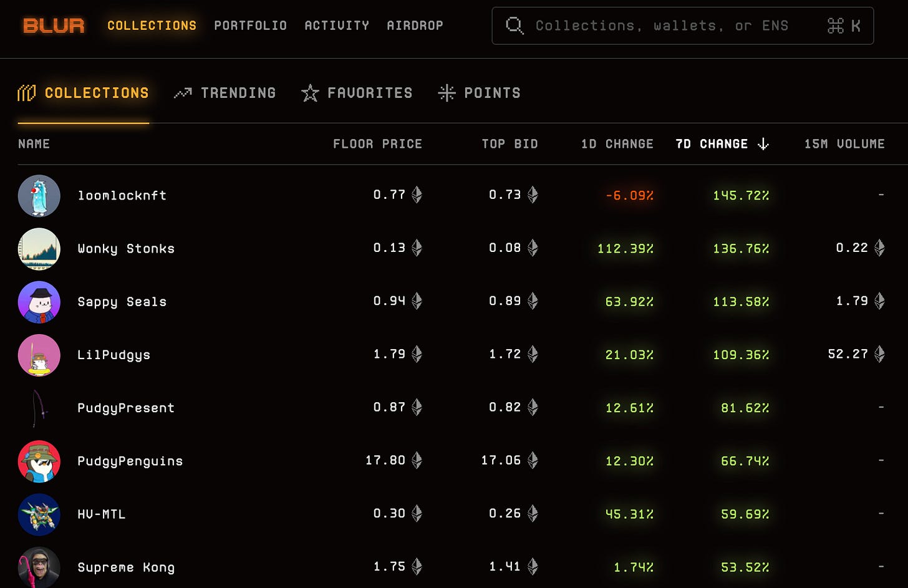
Task: Toggle the 7D Change sort arrow
Action: pos(763,144)
